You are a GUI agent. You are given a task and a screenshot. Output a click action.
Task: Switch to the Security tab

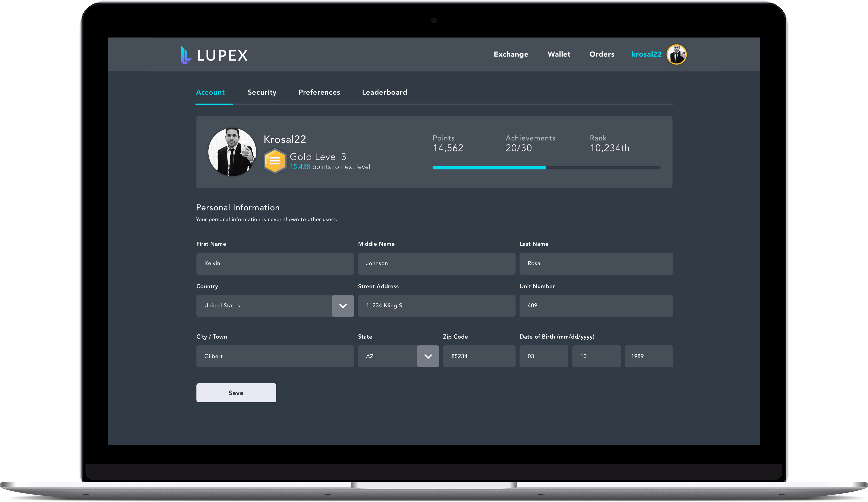(x=262, y=92)
